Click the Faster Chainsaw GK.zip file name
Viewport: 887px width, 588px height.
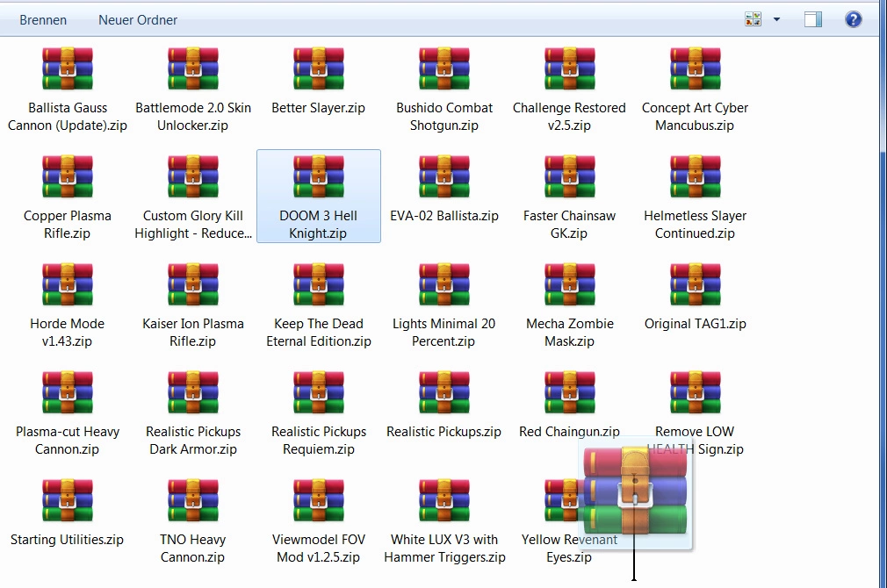(570, 225)
